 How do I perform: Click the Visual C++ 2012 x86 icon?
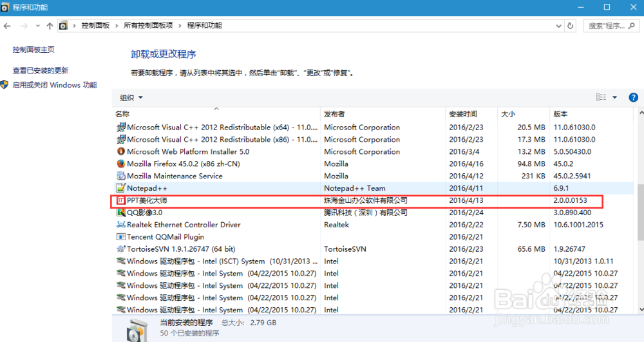click(121, 140)
